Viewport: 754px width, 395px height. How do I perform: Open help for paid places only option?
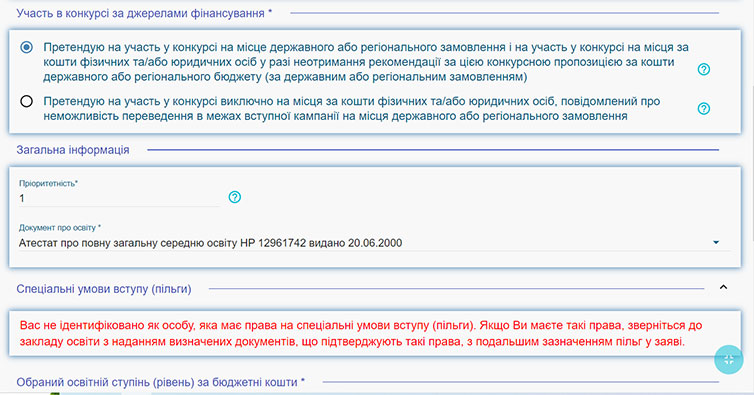[704, 108]
